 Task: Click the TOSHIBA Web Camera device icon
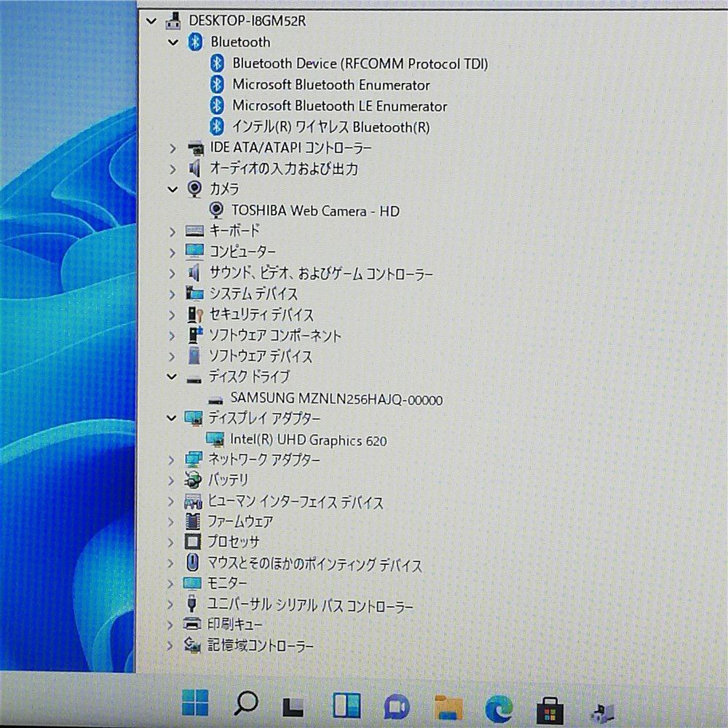coord(216,210)
